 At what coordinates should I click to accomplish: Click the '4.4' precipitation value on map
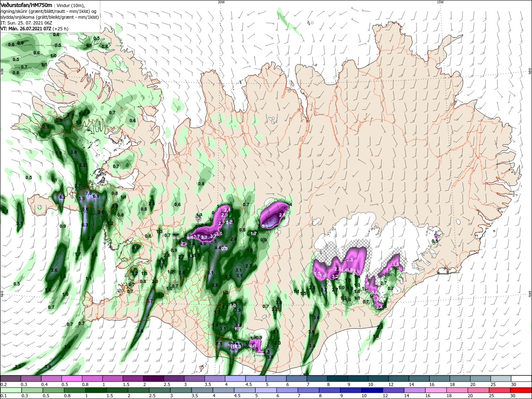[217, 248]
